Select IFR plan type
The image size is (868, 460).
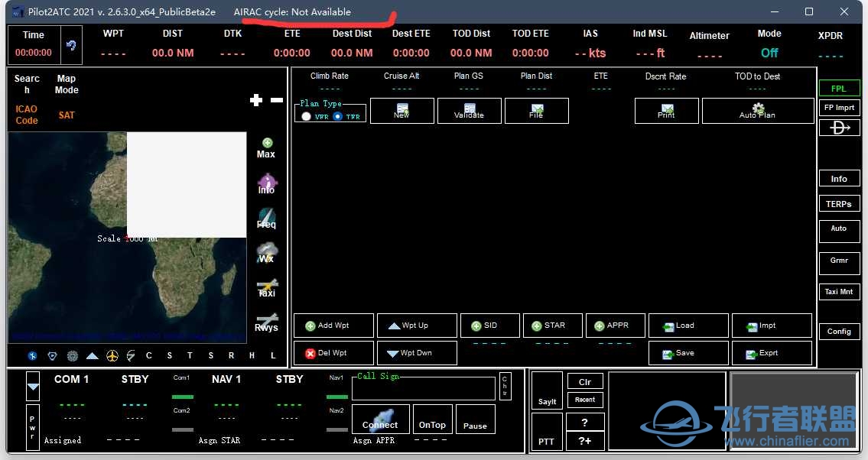click(x=338, y=116)
